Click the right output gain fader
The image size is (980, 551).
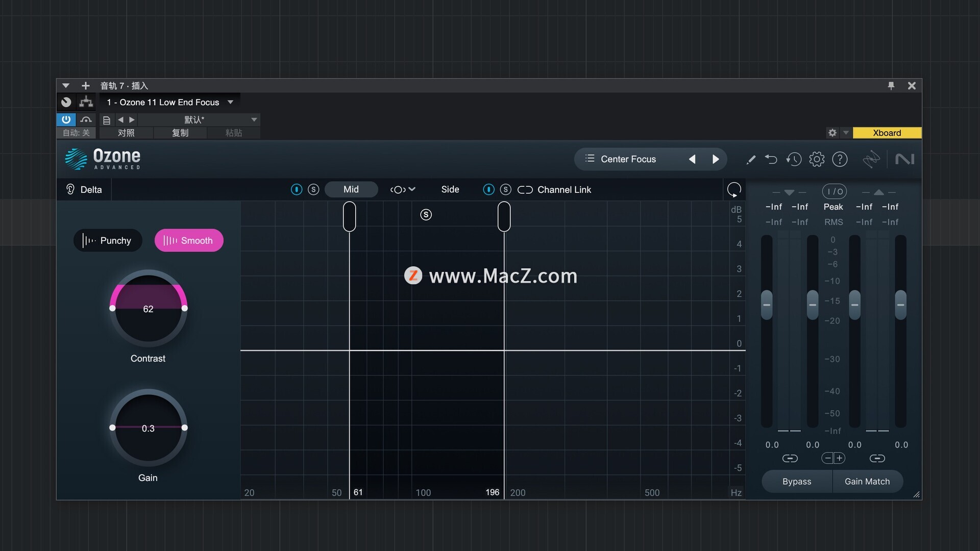[901, 305]
